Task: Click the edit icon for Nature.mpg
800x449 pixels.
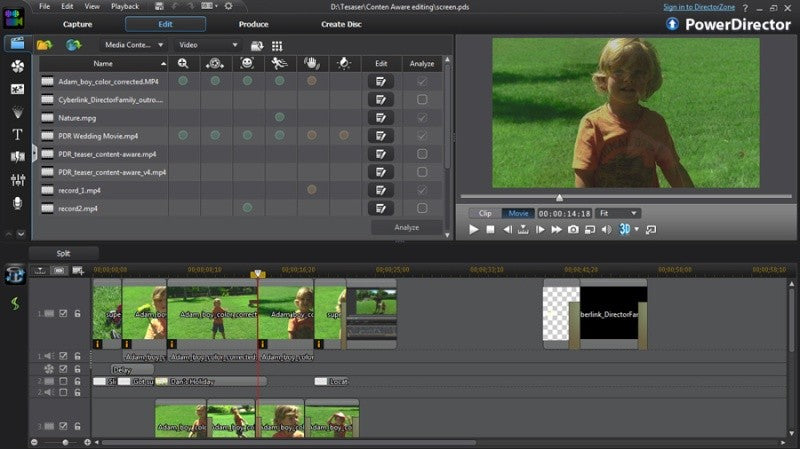Action: coord(381,118)
